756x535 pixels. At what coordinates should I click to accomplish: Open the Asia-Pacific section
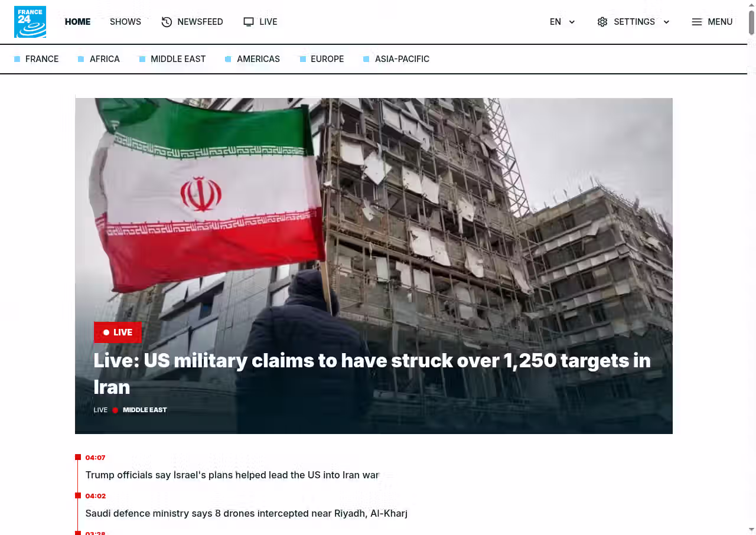402,59
